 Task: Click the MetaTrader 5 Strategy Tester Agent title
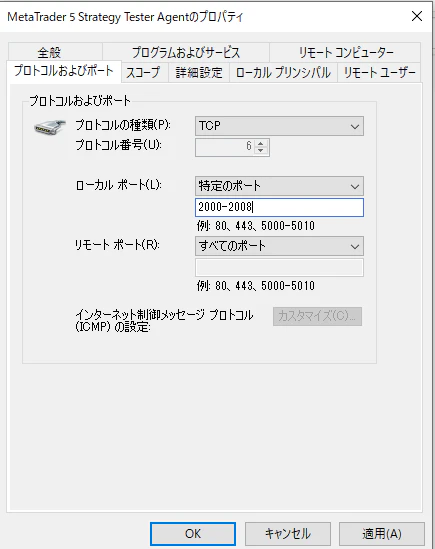pos(125,17)
